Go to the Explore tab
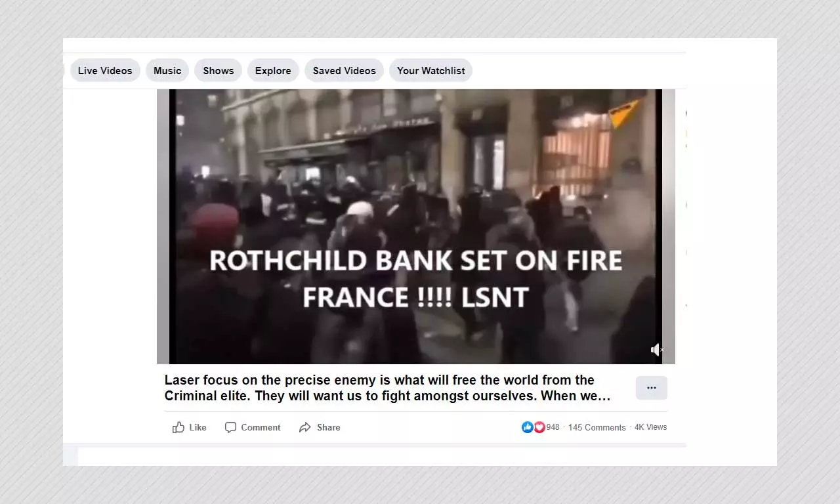The width and height of the screenshot is (840, 504). pyautogui.click(x=273, y=71)
